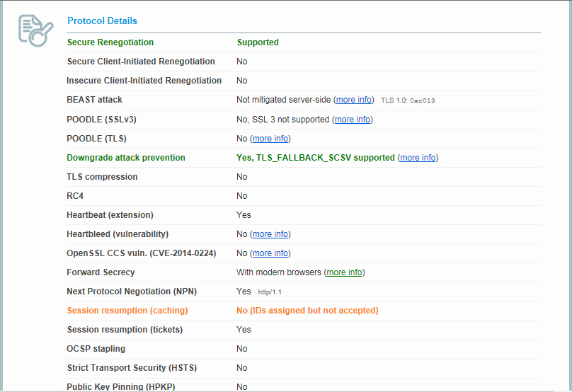Viewport: 572px width, 392px height.
Task: Open Downgrade attack prevention more info link
Action: tap(418, 158)
